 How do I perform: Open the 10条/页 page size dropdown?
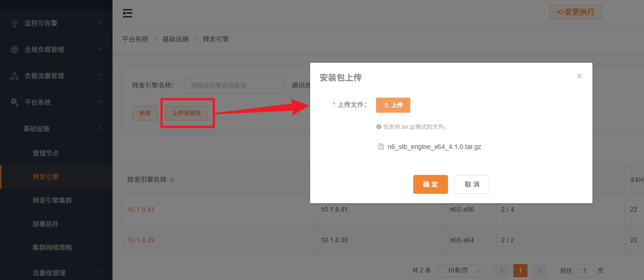pos(462,270)
